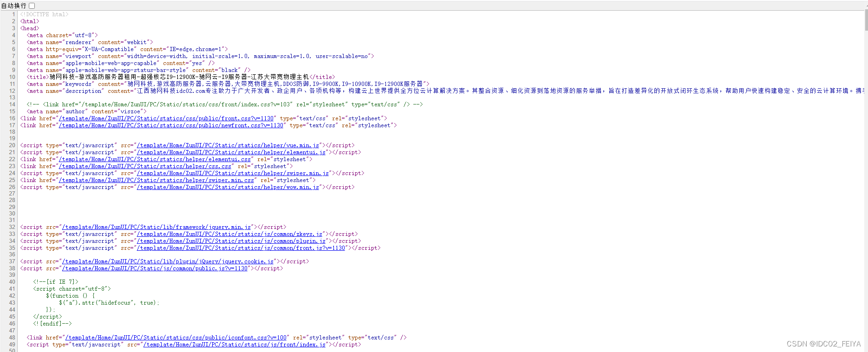This screenshot has width=868, height=352.
Task: Click the apple-mobile-web-app-capable meta line
Action: [x=121, y=63]
